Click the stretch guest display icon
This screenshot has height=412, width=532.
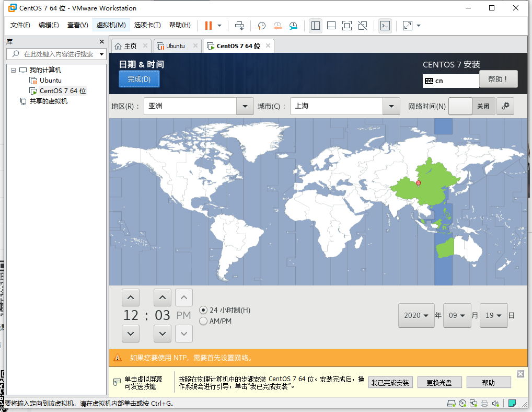coord(408,26)
